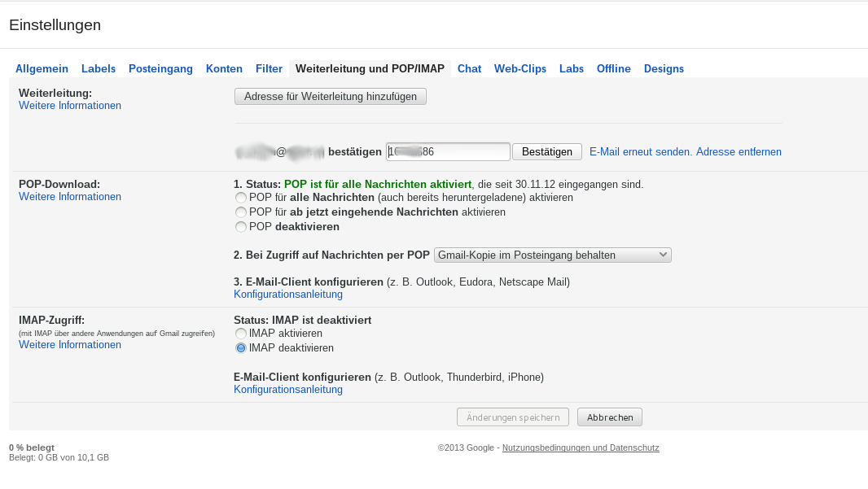Click the Adresse entfernen link
This screenshot has height=489, width=868.
tap(739, 152)
